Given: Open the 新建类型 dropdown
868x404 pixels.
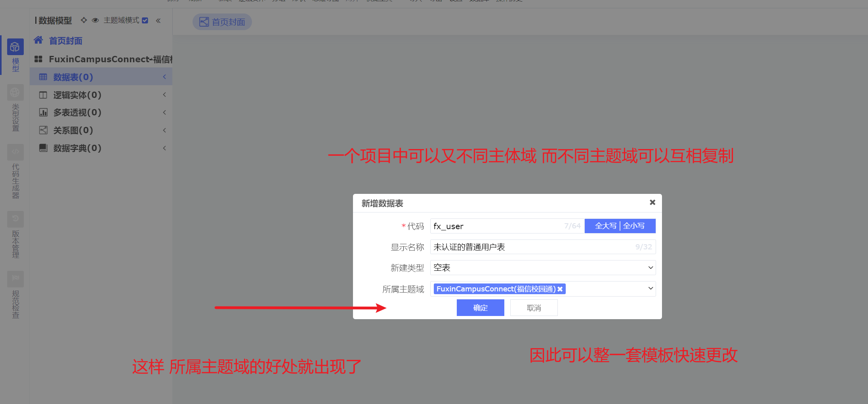Looking at the screenshot, I should click(543, 268).
